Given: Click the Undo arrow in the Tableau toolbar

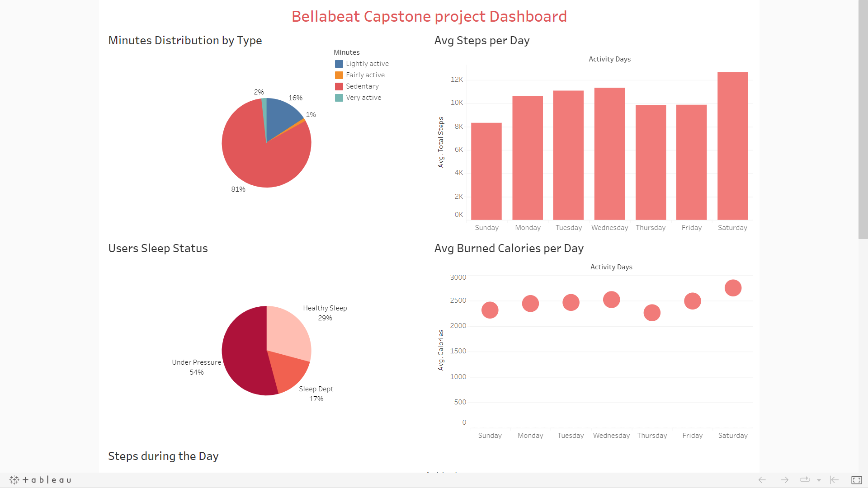Looking at the screenshot, I should 762,480.
